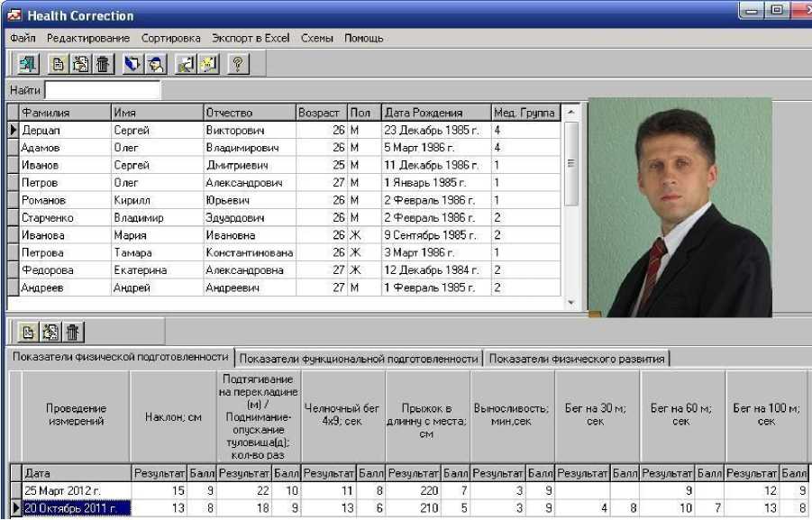Image resolution: width=812 pixels, height=520 pixels.
Task: Click edit record icon above measurements tabs
Action: coord(50,333)
